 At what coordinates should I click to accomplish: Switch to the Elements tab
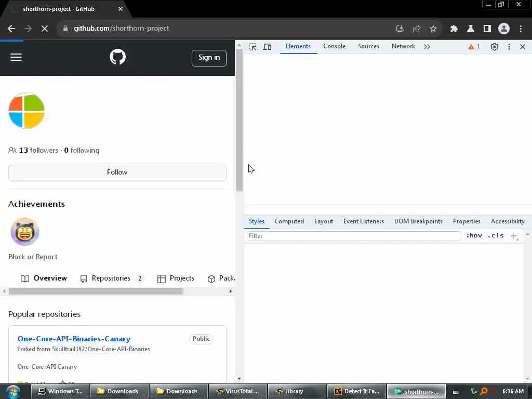(298, 46)
